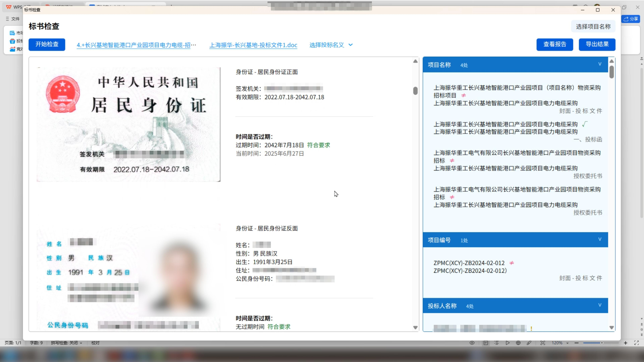Viewport: 644px width, 362px height.
Task: Toggle eye protection mode icon in status bar
Action: pyautogui.click(x=472, y=343)
